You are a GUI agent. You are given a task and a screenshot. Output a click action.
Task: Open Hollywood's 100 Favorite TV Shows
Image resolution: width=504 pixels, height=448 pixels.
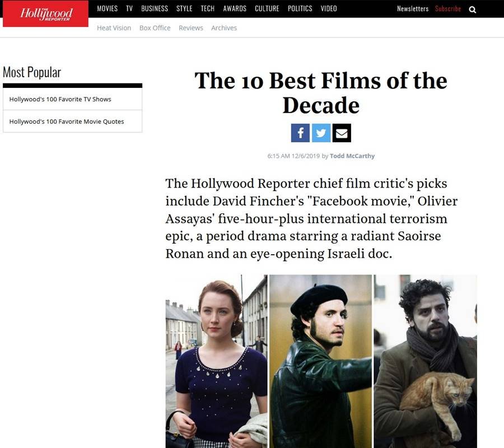tap(72, 99)
